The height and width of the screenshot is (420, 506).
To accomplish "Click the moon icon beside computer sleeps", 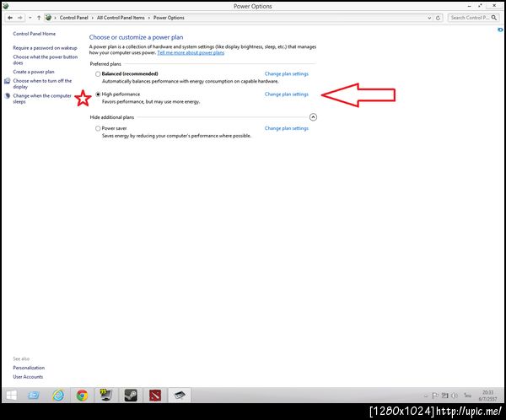I will coord(7,96).
